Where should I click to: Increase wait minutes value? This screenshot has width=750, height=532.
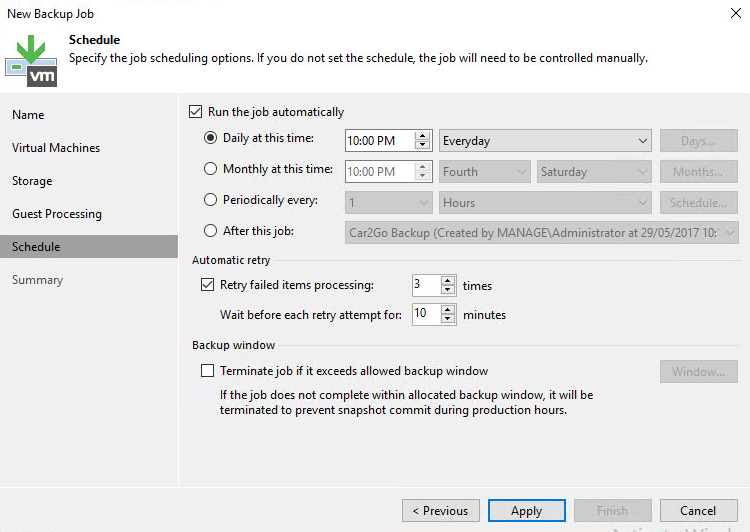pyautogui.click(x=448, y=310)
